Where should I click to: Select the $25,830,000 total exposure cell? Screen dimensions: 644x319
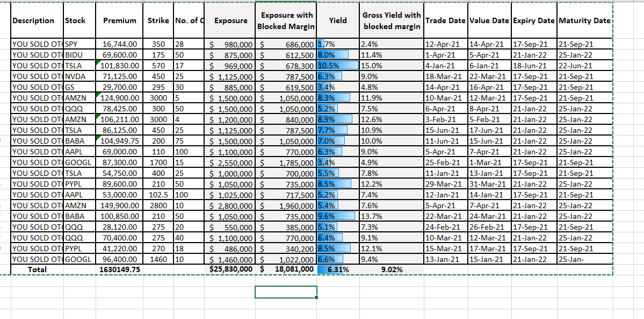pyautogui.click(x=231, y=270)
